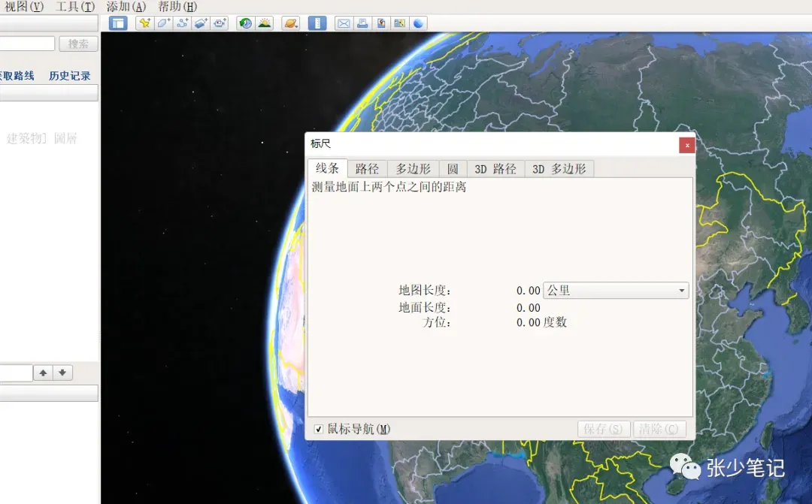The height and width of the screenshot is (504, 812).
Task: Toggle the sunlight icon in the toolbar
Action: (265, 23)
